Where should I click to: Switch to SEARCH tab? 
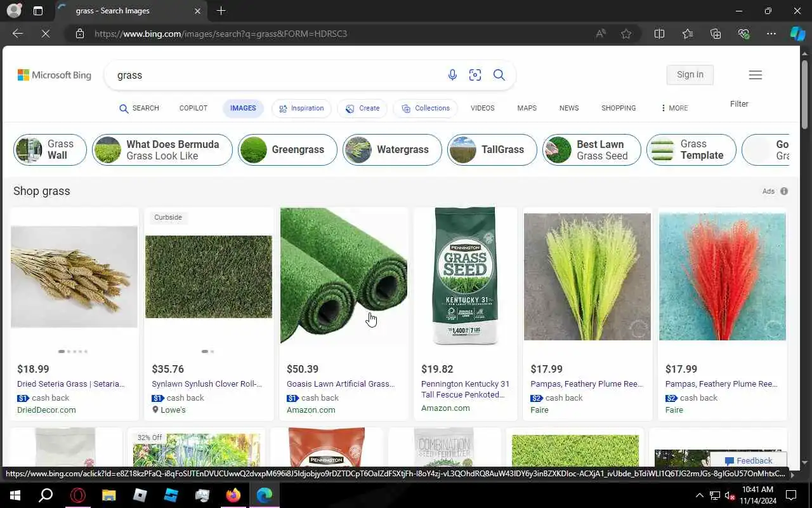pos(139,108)
